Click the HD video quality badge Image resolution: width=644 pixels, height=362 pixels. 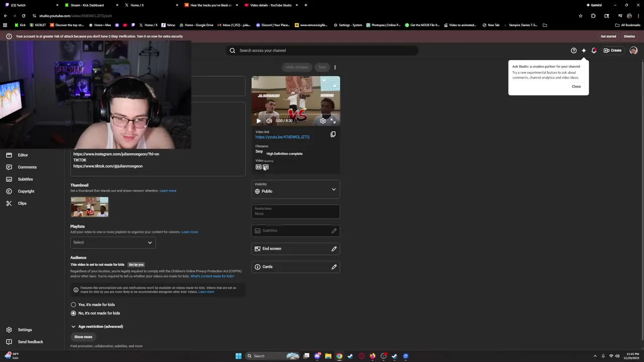click(x=266, y=167)
